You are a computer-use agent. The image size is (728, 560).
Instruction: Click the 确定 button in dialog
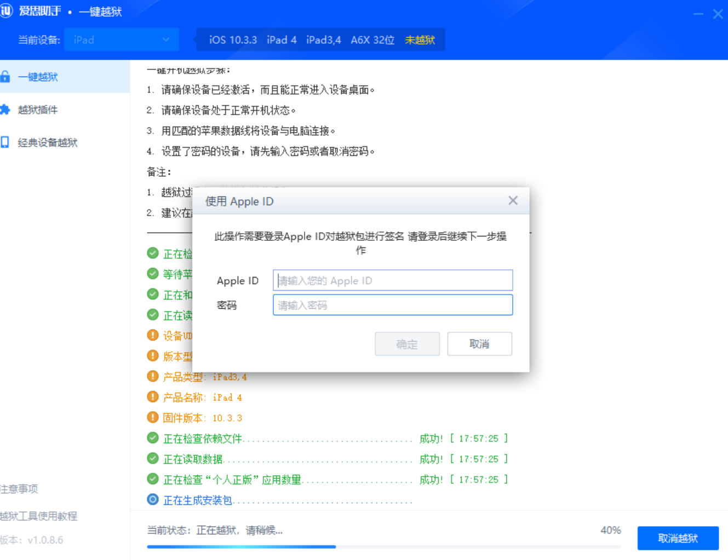pos(407,344)
